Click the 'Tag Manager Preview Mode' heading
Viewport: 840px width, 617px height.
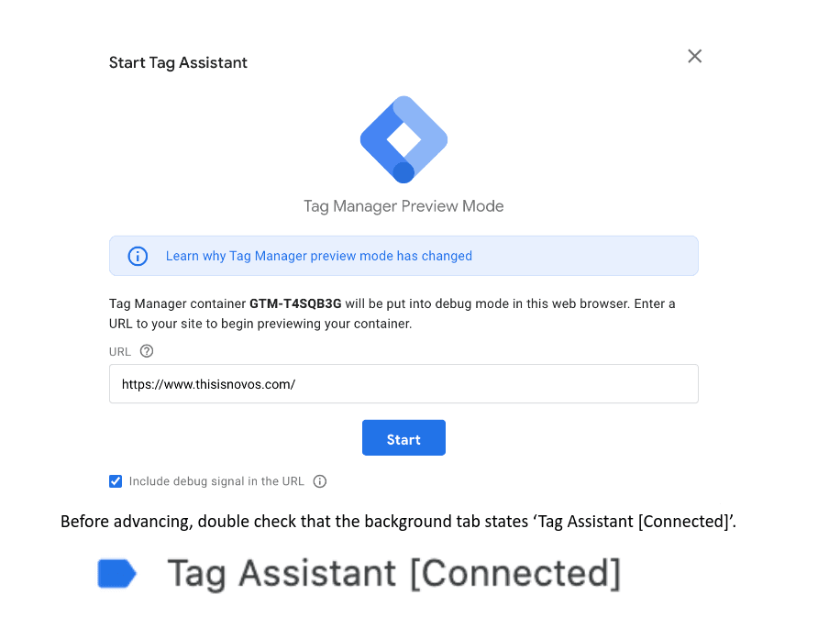(403, 206)
